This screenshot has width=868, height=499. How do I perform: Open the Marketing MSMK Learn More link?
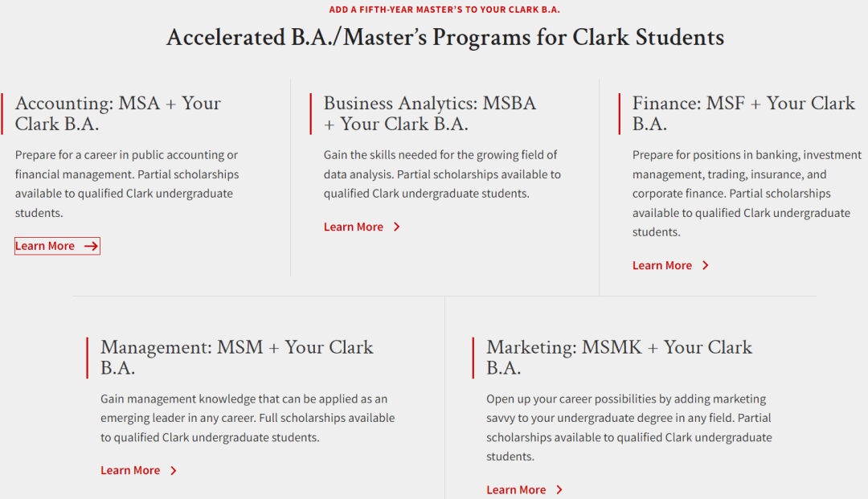[516, 489]
